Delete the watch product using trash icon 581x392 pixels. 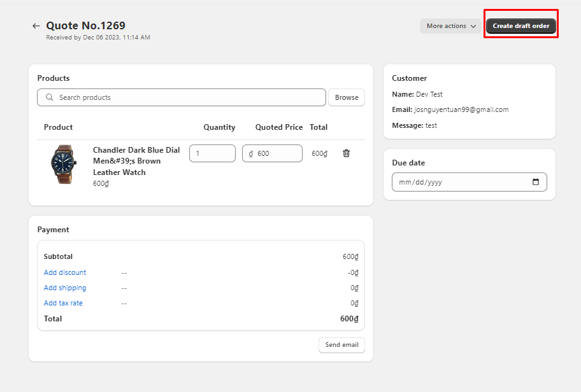click(346, 153)
